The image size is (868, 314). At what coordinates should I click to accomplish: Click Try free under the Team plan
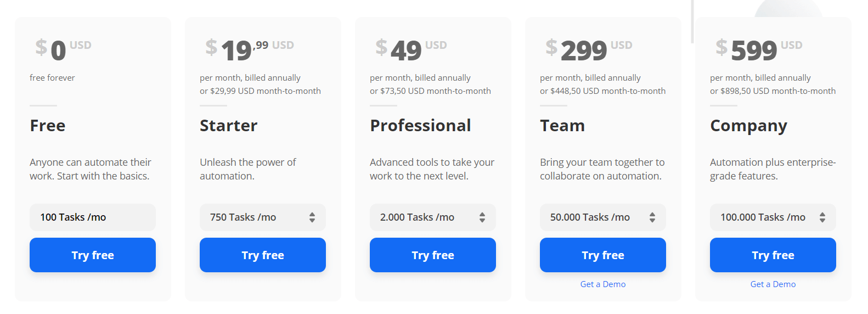click(x=603, y=255)
